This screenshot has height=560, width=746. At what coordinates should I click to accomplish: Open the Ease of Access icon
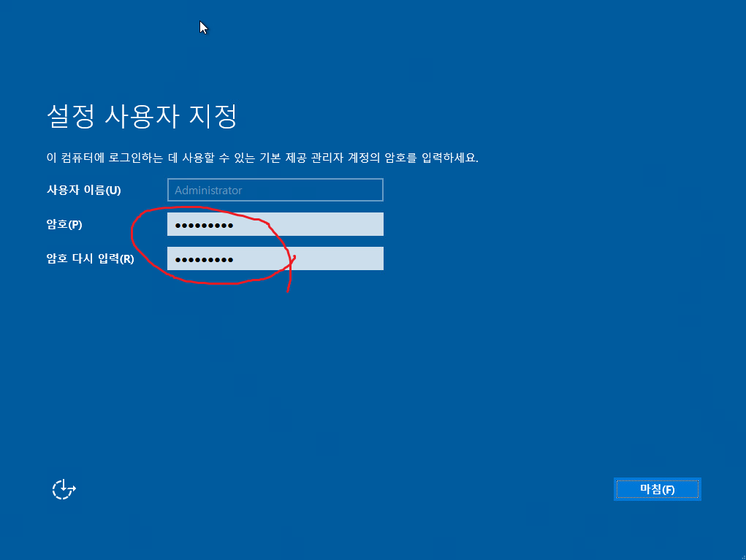pos(64,489)
